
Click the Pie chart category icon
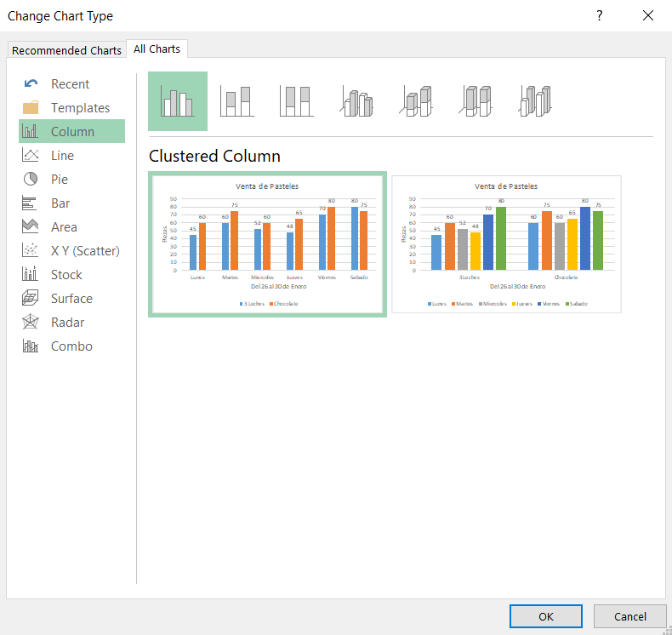pos(30,180)
